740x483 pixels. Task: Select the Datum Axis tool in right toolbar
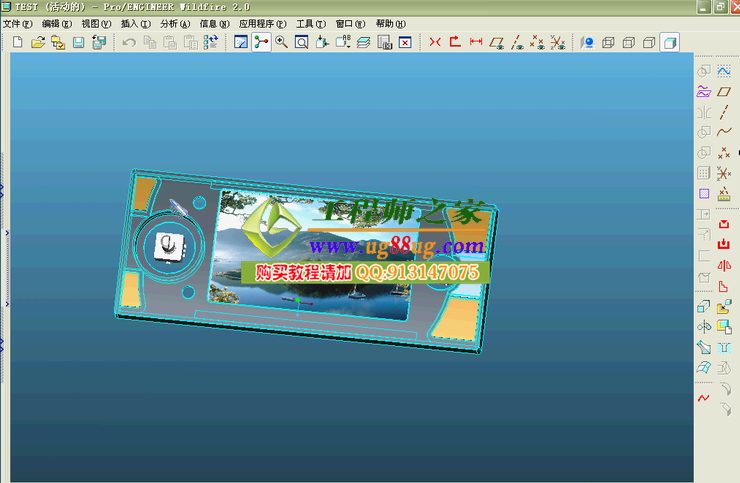723,112
